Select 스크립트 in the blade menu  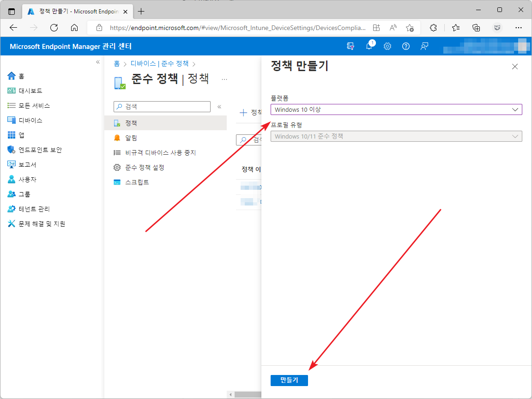coord(166,182)
